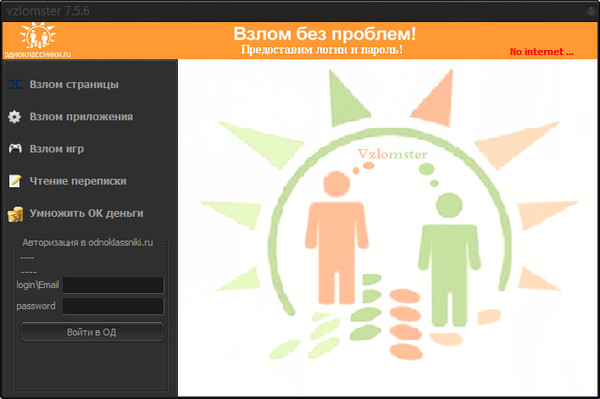Open the Взлом приложения menu item

pos(81,117)
